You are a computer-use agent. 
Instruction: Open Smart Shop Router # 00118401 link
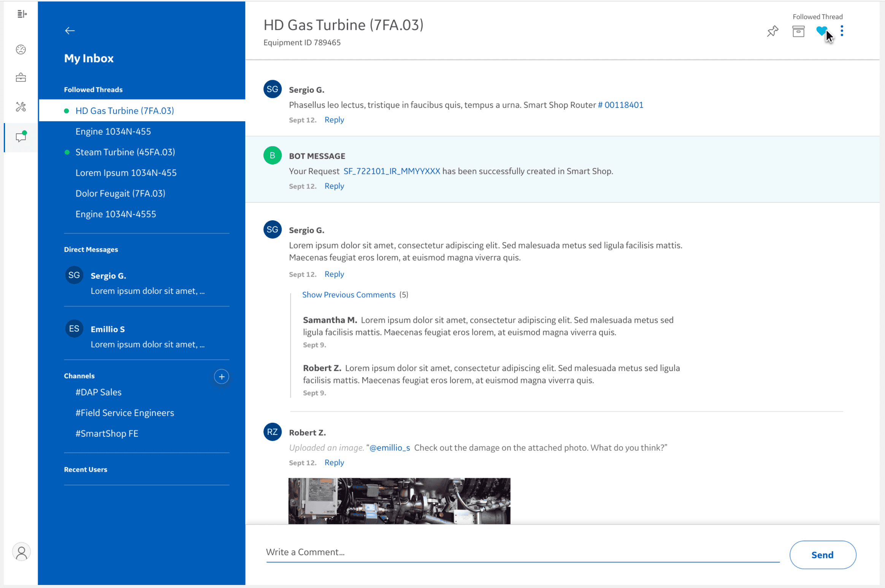click(620, 105)
